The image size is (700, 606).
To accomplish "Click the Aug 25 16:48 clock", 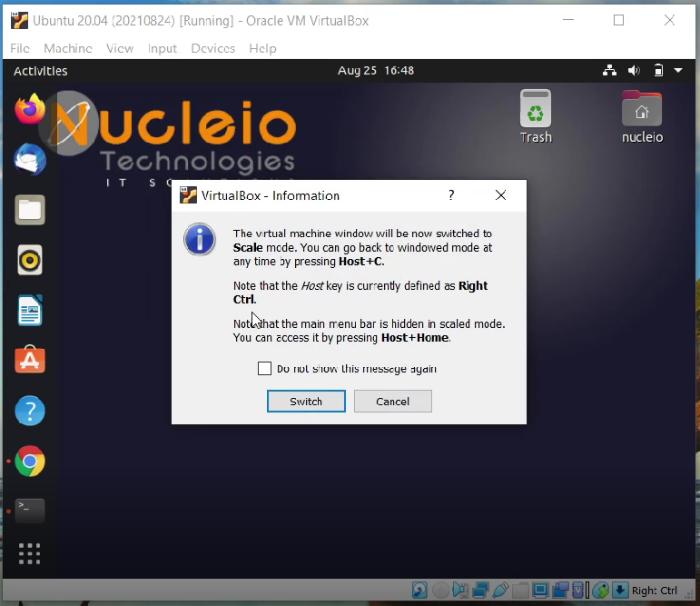I will click(376, 71).
